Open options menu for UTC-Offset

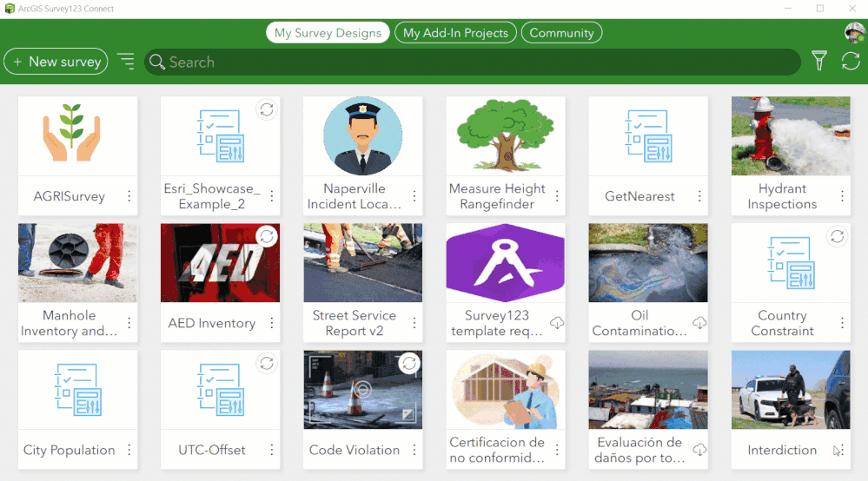tap(272, 450)
